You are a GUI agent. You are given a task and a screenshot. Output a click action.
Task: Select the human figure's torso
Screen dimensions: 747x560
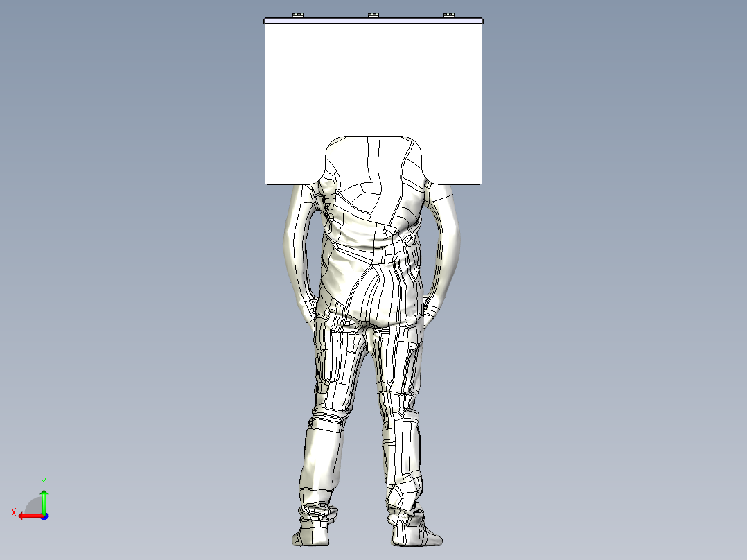click(x=372, y=231)
